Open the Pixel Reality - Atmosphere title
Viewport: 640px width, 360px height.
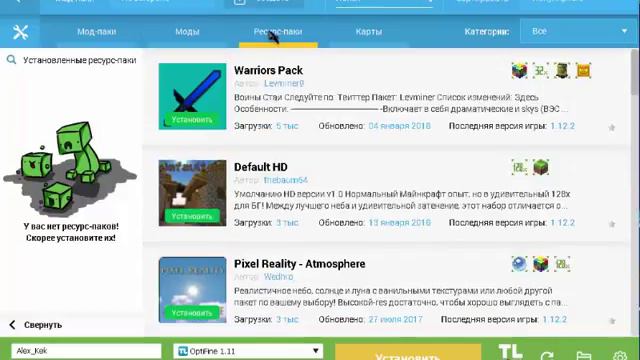coord(300,264)
